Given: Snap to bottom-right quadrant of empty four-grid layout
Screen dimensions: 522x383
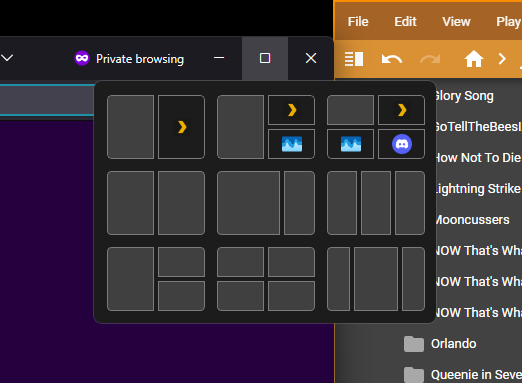Looking at the screenshot, I should pos(291,296).
